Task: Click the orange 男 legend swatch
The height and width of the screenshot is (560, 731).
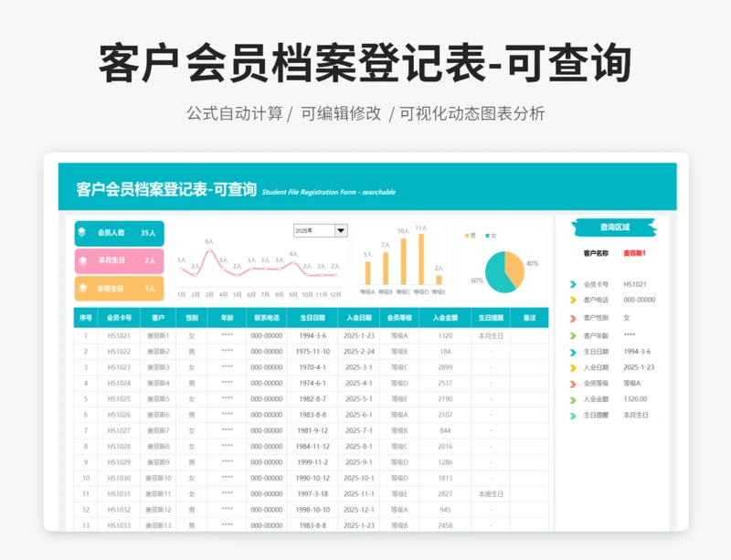Action: coord(467,236)
